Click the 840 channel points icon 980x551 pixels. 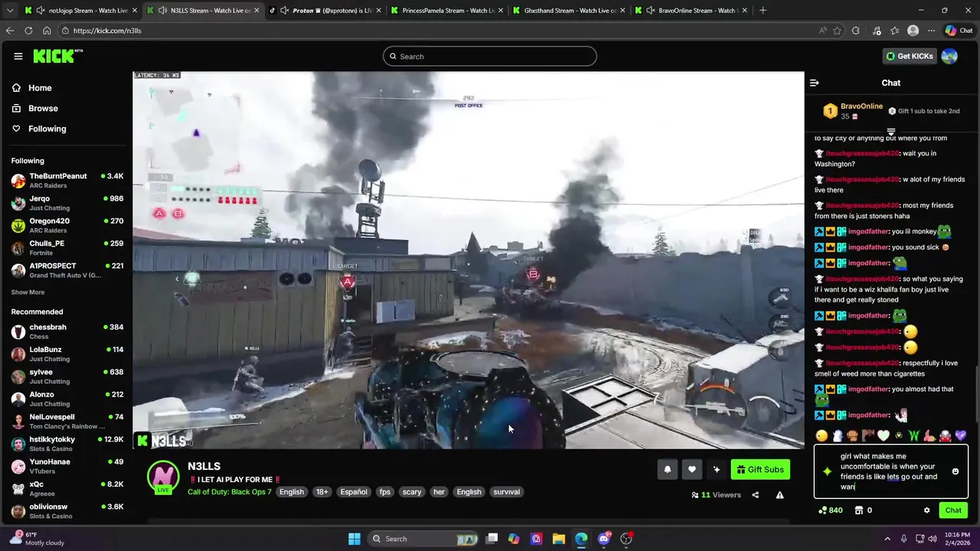click(x=831, y=510)
